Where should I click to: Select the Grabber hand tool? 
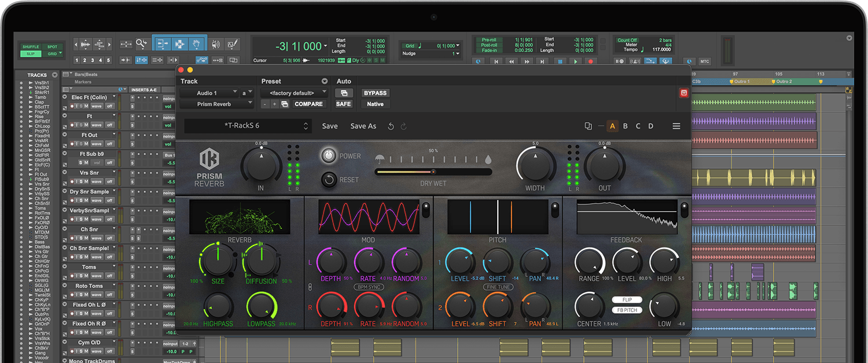196,43
